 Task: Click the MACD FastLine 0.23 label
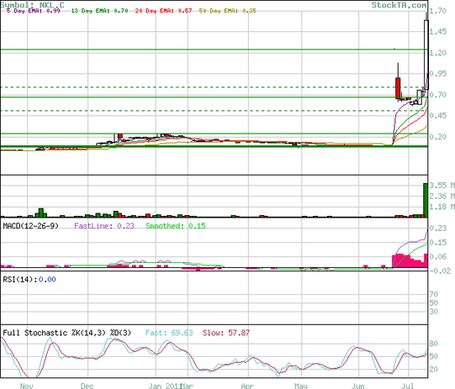coord(104,226)
